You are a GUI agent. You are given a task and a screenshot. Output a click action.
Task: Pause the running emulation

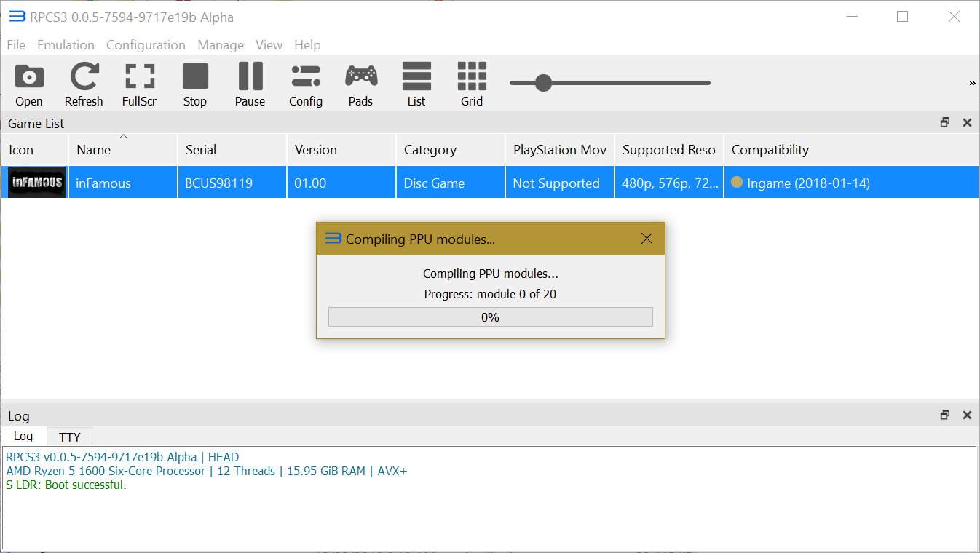click(250, 84)
